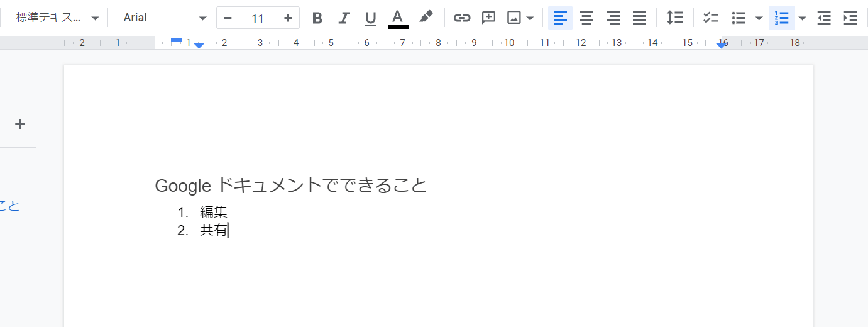Screen dimensions: 868x327
Task: Toggle italic formatting
Action: [x=344, y=18]
